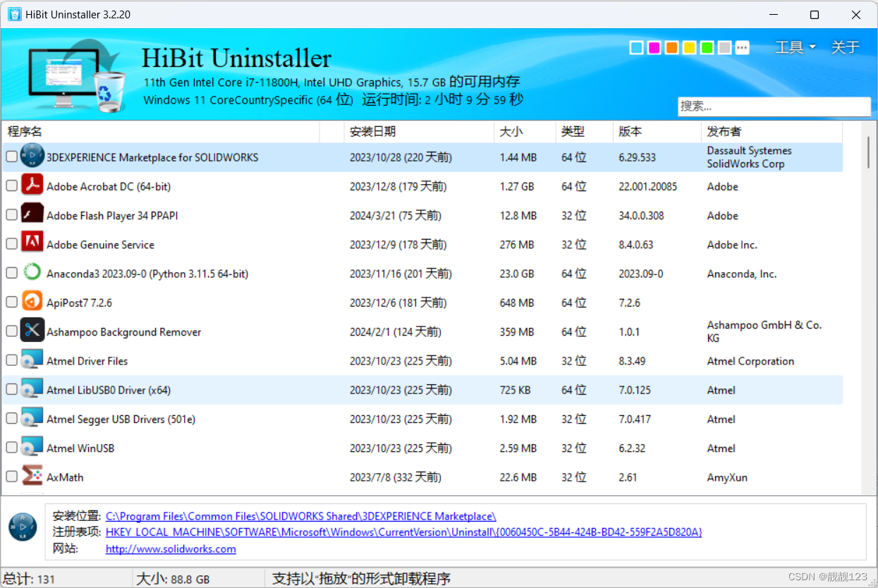Minimize the HiBit Uninstaller window
Viewport: 878px width, 588px height.
point(773,14)
